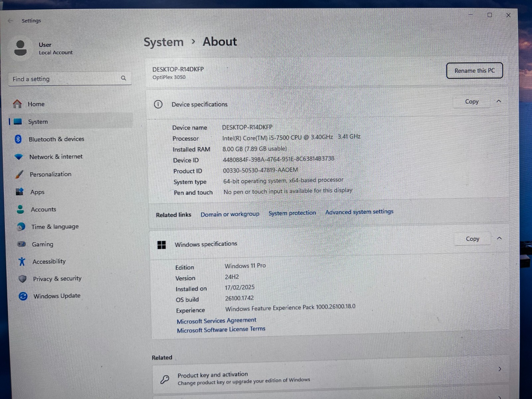Select Accounts in the sidebar
The height and width of the screenshot is (399, 532).
click(x=44, y=209)
